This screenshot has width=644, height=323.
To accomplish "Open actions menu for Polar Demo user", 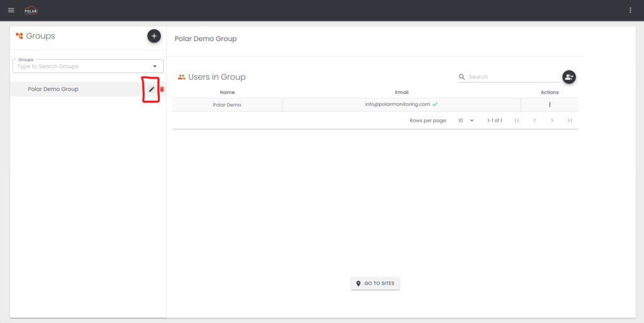I will click(x=550, y=105).
